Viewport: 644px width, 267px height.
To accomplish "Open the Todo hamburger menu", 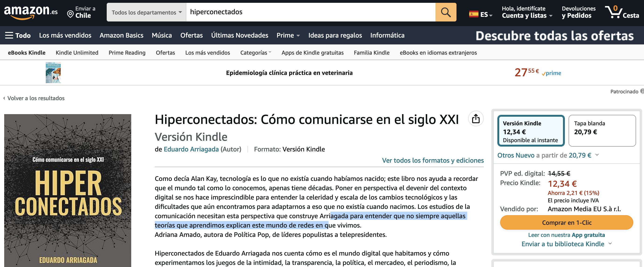I will click(18, 35).
